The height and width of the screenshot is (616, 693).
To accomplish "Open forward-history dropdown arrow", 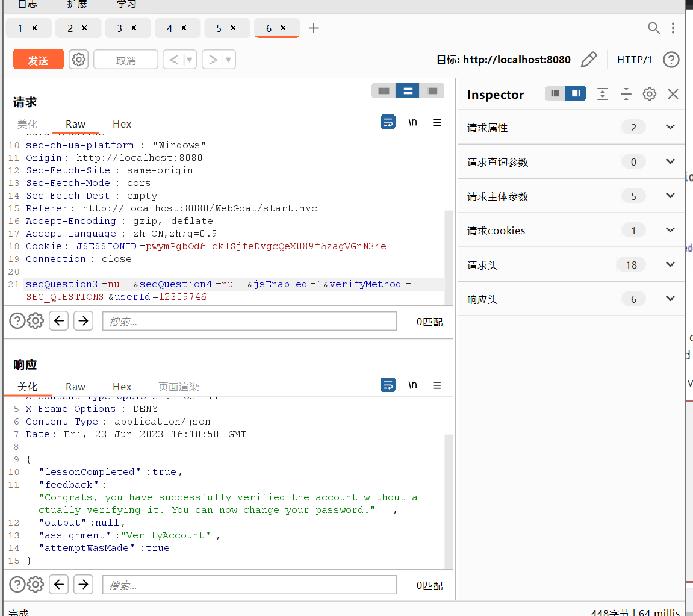I will coord(229,60).
